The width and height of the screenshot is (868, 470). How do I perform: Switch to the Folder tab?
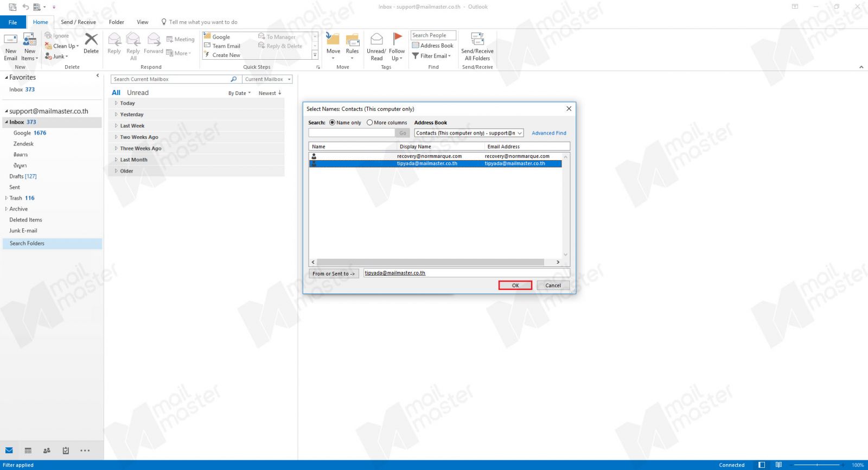(x=116, y=22)
